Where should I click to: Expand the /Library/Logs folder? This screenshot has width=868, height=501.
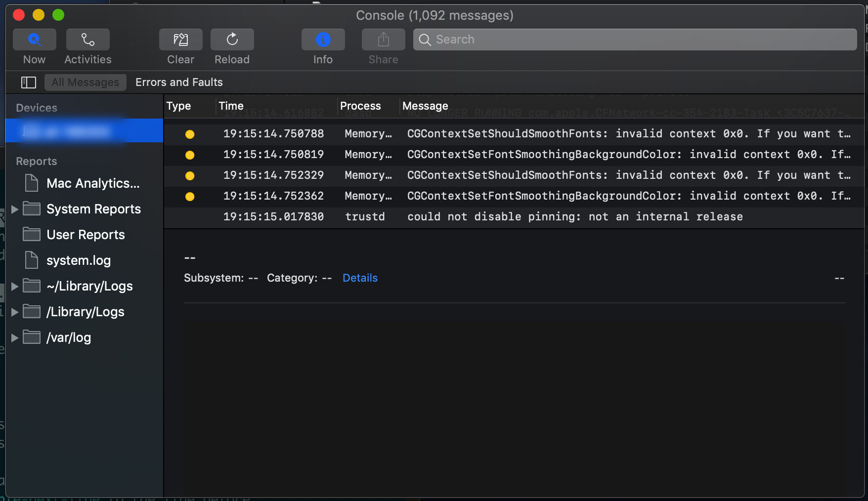click(x=15, y=312)
